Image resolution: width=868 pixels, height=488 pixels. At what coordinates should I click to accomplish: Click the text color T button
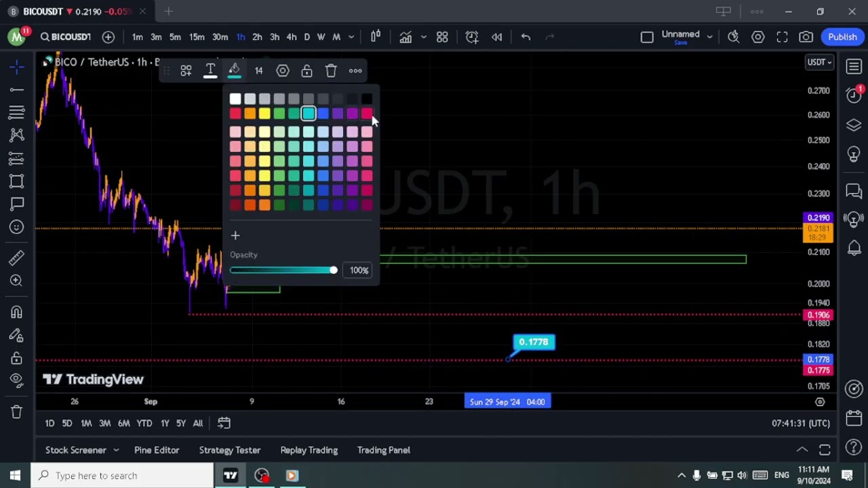tap(210, 70)
